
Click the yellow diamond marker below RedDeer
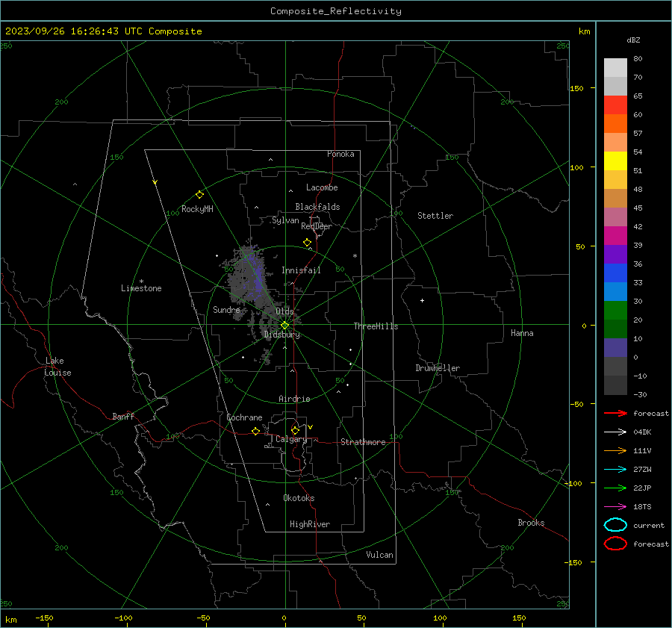click(x=307, y=243)
